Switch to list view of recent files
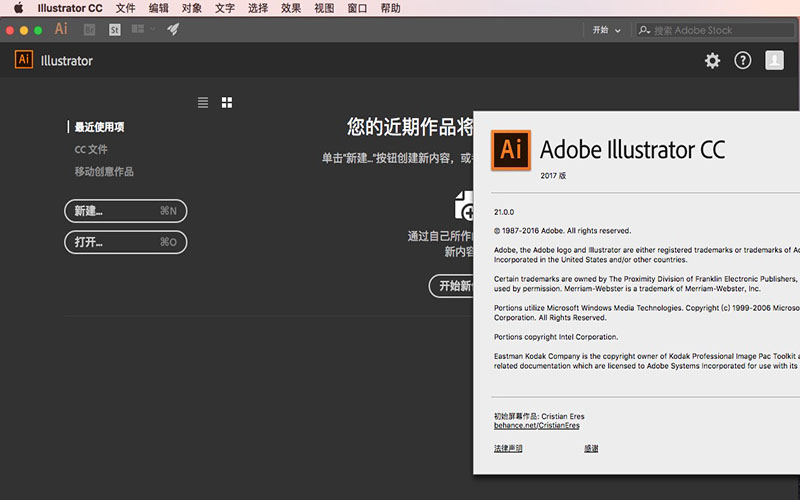Screen dimensions: 800x500 click(203, 103)
